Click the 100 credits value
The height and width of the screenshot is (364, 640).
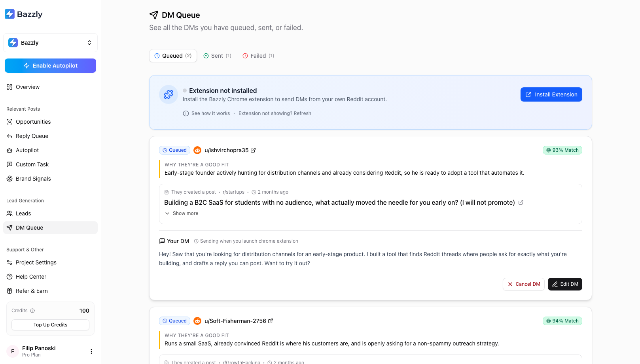pyautogui.click(x=84, y=311)
